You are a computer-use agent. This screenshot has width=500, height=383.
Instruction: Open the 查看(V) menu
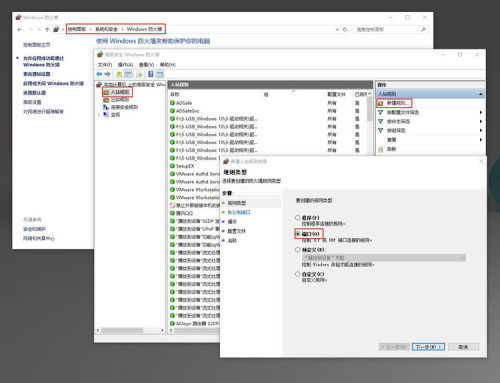[x=146, y=64]
